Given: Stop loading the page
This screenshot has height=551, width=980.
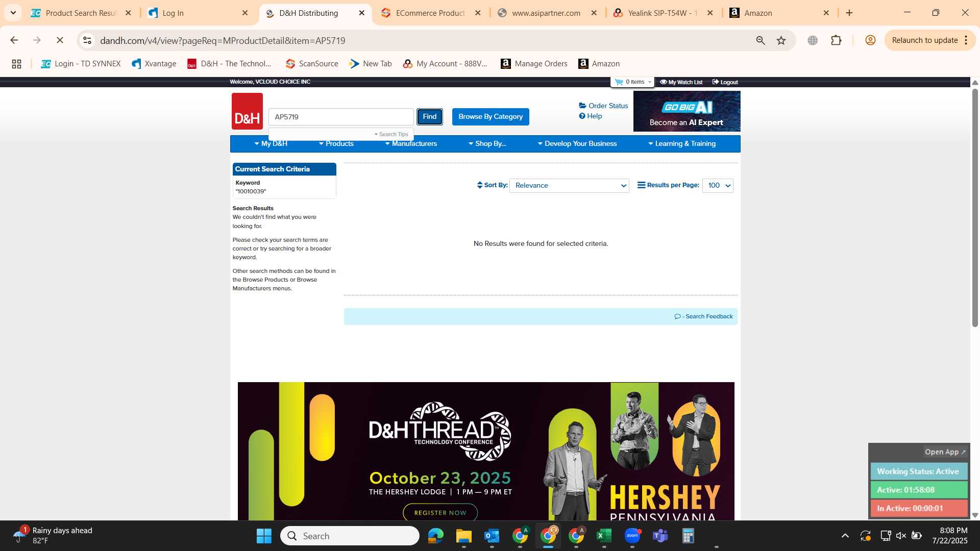Looking at the screenshot, I should 60,40.
